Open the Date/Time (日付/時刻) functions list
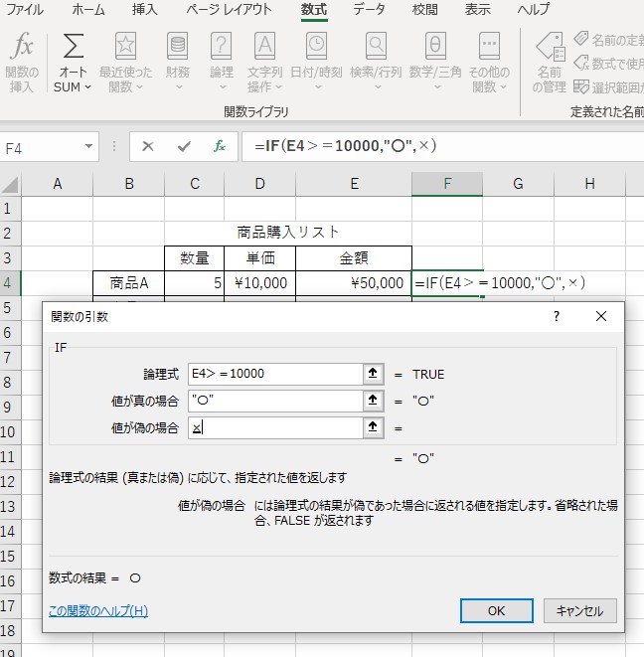 coord(316,61)
